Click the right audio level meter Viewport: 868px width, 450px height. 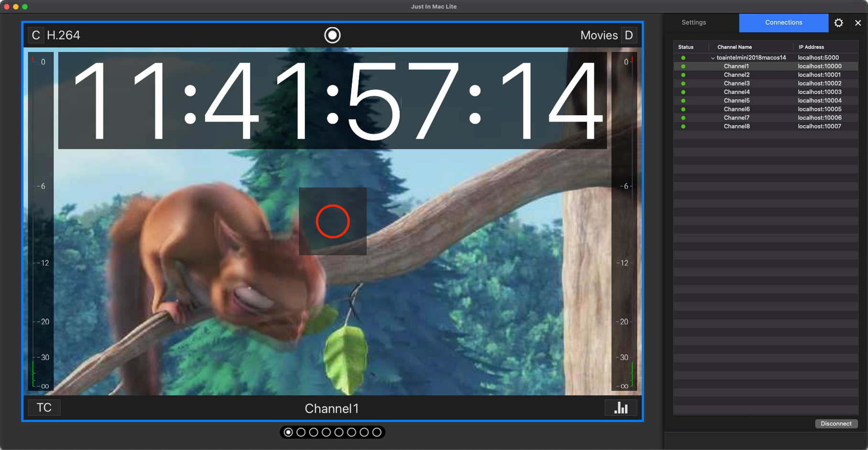pyautogui.click(x=624, y=221)
